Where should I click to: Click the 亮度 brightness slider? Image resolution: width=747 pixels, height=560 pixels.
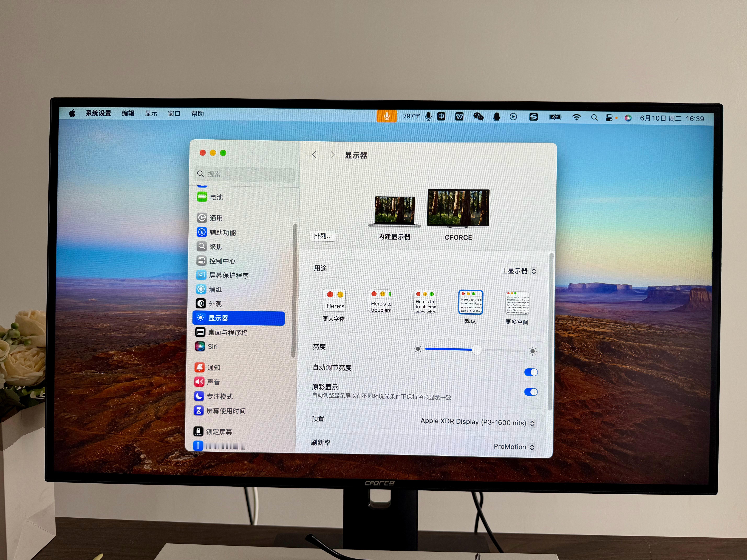click(x=475, y=350)
